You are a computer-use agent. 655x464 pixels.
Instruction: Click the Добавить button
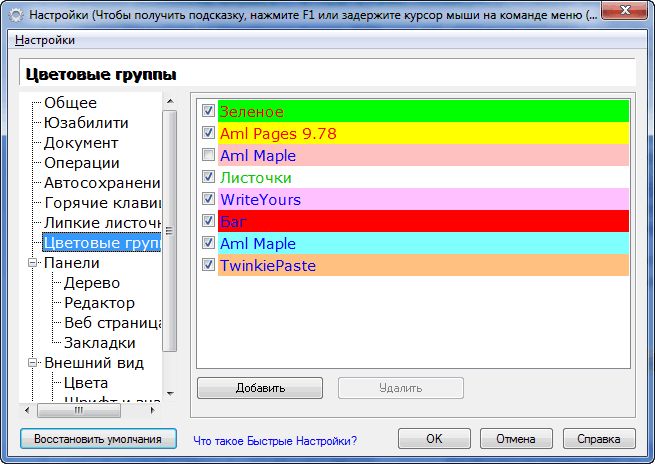coord(260,388)
